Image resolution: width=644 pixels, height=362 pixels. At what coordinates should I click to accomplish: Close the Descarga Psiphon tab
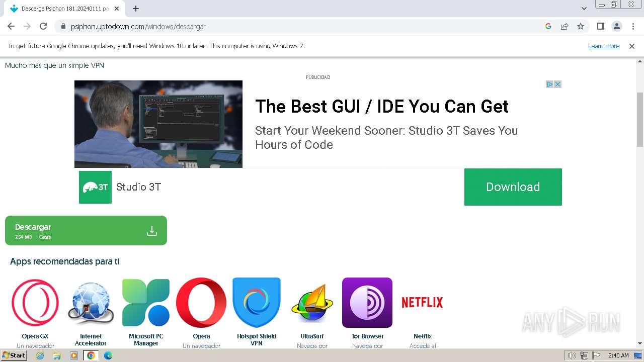point(117,9)
